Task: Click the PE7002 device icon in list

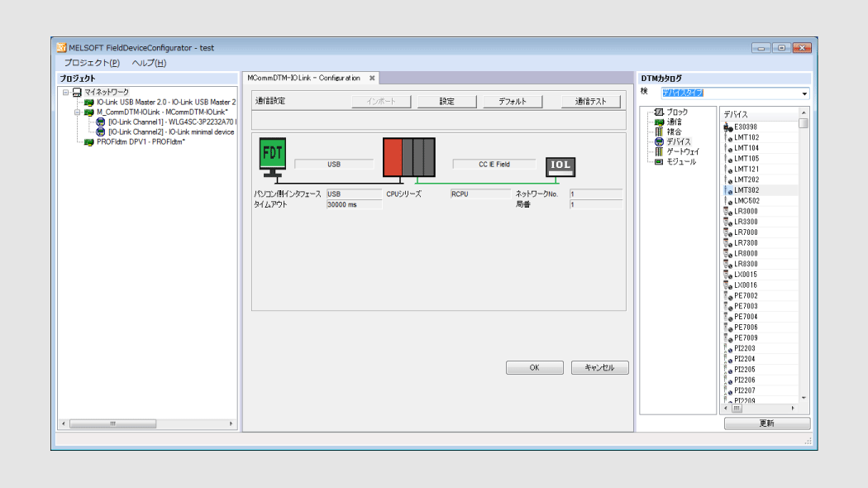Action: pyautogui.click(x=728, y=296)
